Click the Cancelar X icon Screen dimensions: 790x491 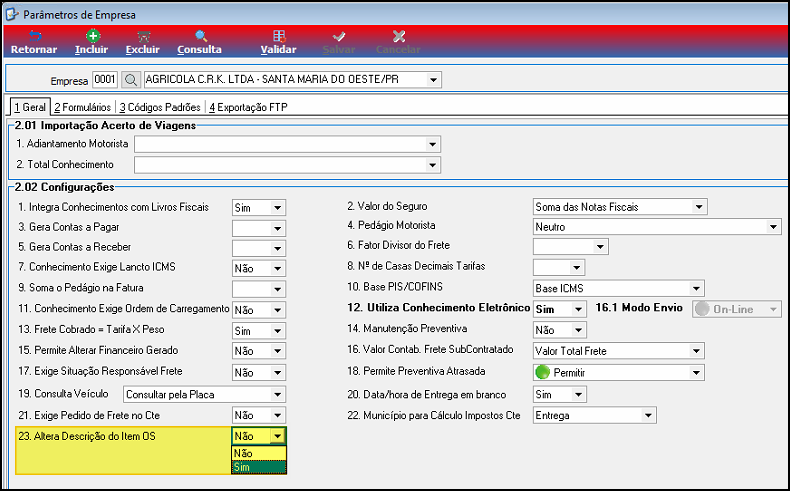tap(399, 36)
